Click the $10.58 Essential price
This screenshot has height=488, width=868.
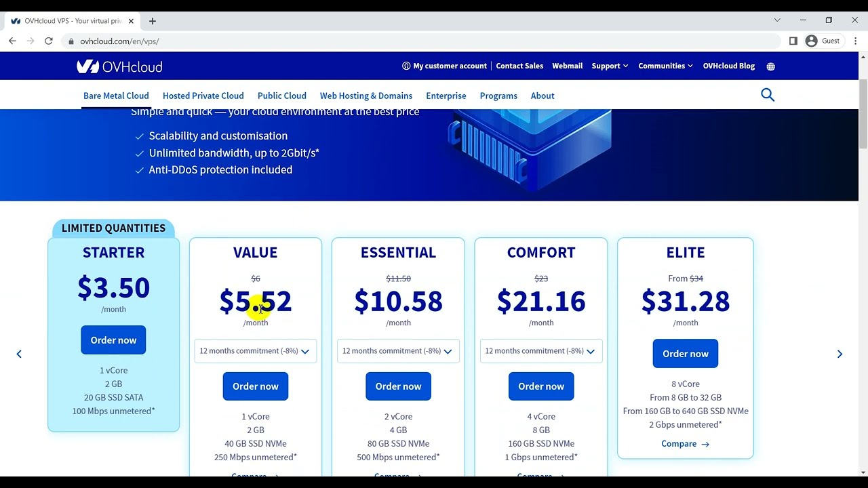click(398, 301)
